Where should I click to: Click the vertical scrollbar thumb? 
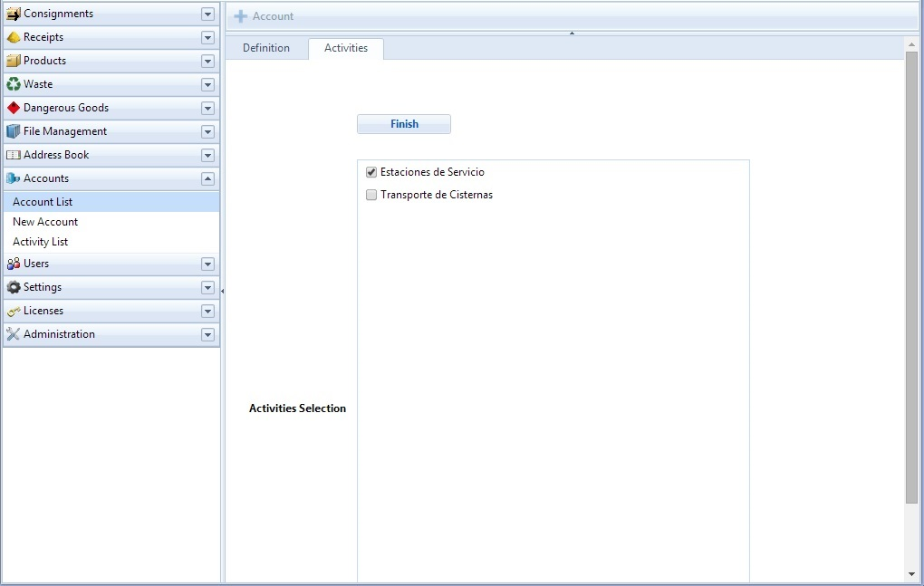tap(911, 278)
